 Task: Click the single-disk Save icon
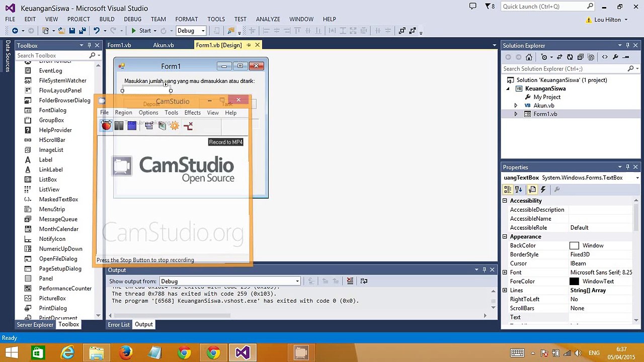click(72, 31)
